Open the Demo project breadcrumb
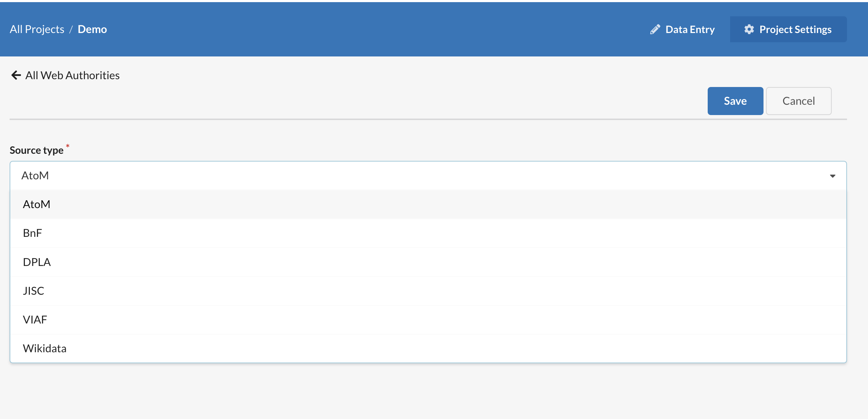Screen dimensions: 868x419 point(92,29)
